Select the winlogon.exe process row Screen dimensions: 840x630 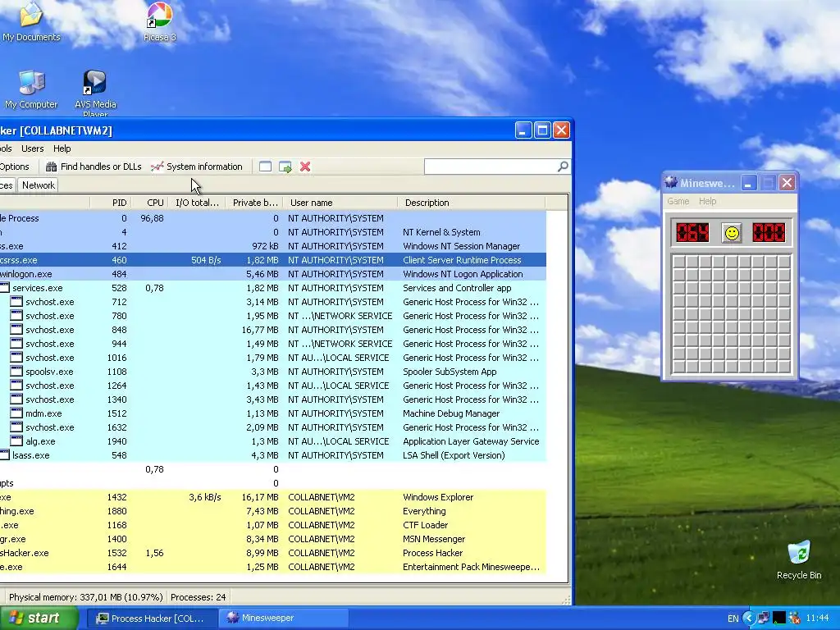pos(272,274)
